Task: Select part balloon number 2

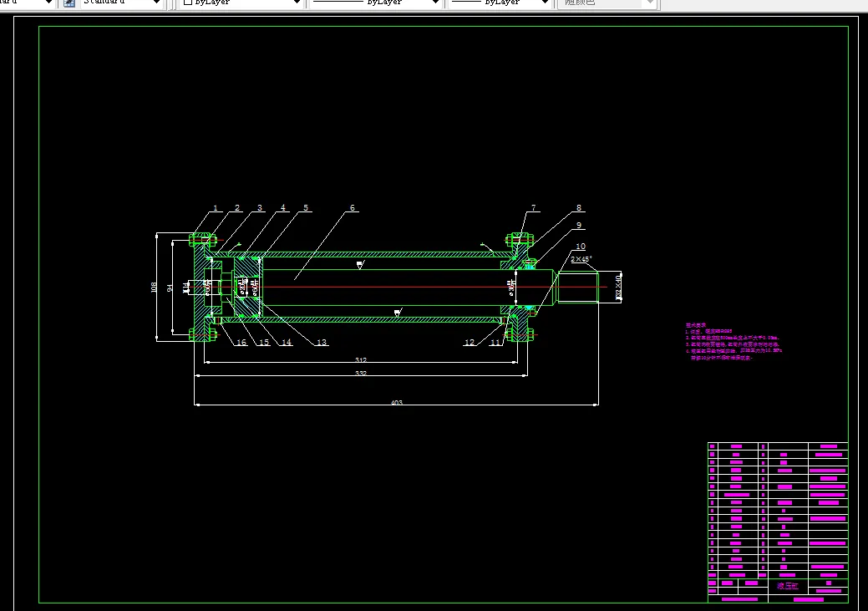Action: tap(237, 208)
